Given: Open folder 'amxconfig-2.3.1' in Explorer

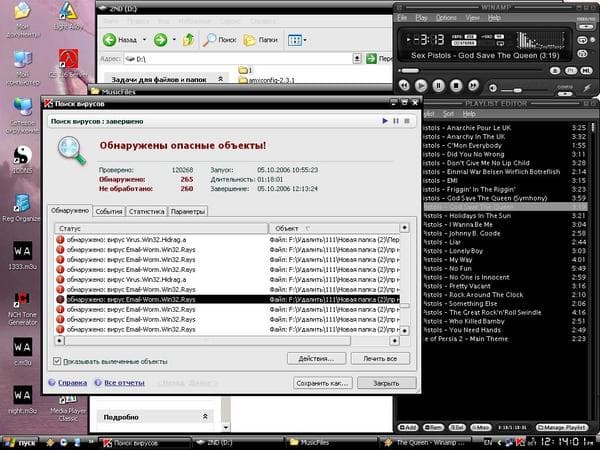Looking at the screenshot, I should pos(267,80).
